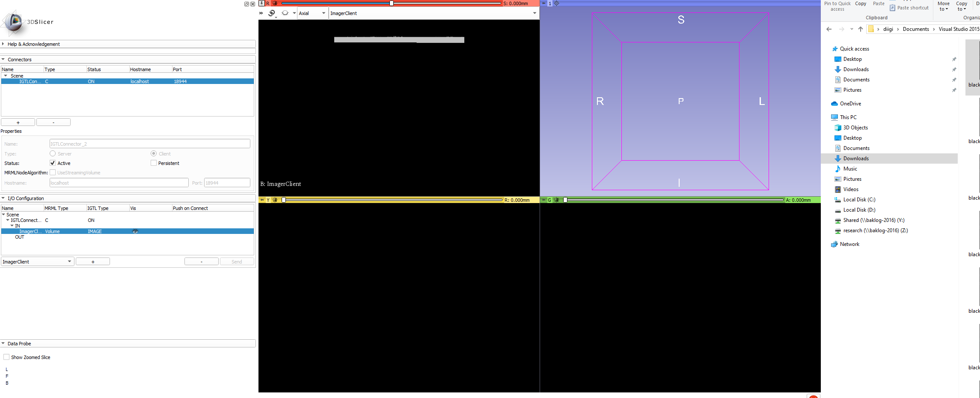
Task: Click the center view crosshair in 3D view bar
Action: coord(556,3)
